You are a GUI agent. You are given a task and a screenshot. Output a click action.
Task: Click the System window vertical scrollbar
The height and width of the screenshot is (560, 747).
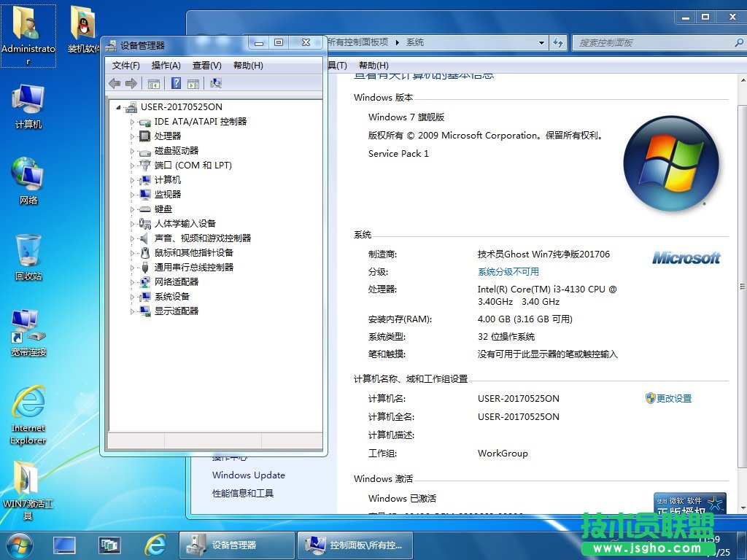pyautogui.click(x=742, y=286)
